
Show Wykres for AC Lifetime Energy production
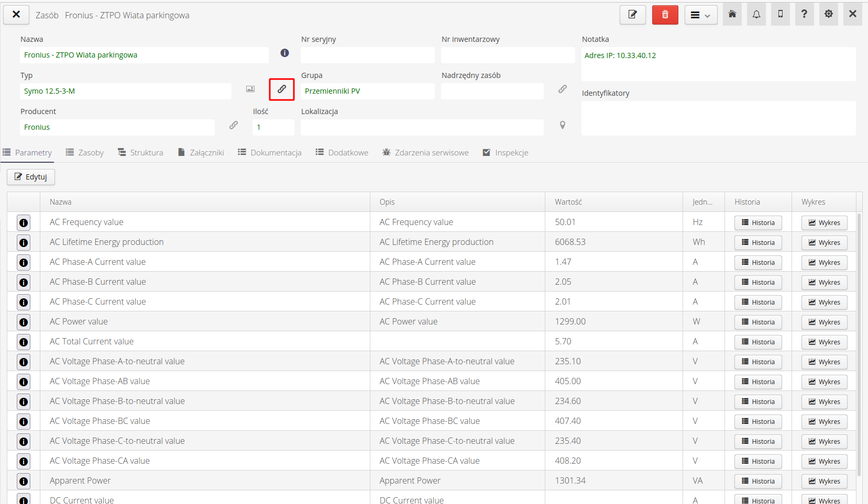click(824, 243)
